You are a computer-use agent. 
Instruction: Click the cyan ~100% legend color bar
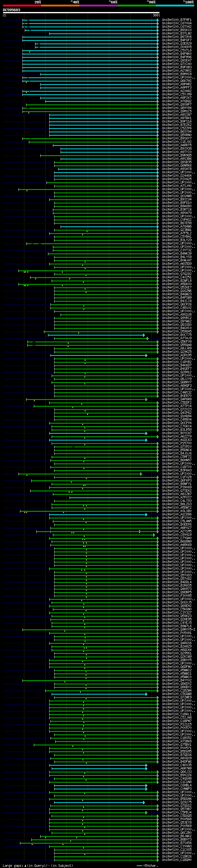point(175,6)
